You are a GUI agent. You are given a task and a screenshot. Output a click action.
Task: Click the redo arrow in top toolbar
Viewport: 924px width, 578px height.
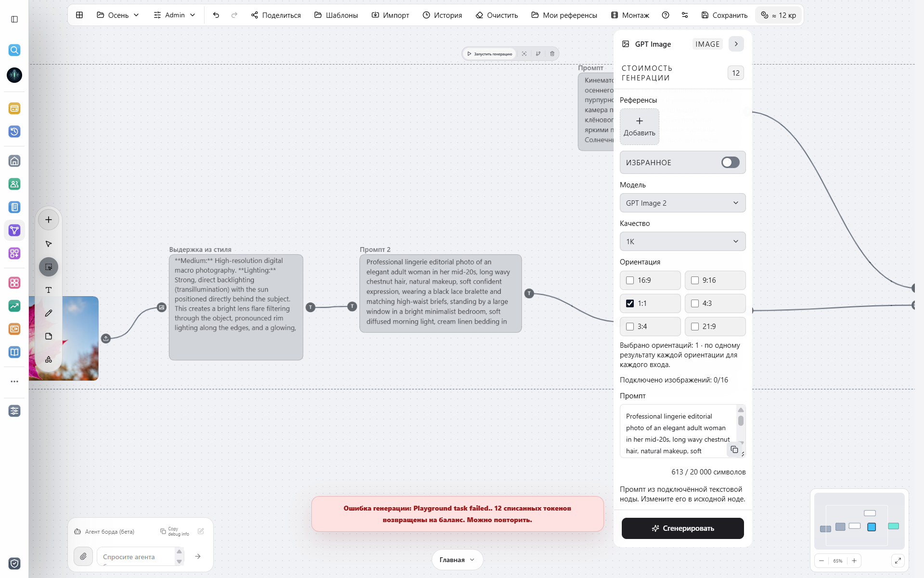click(x=234, y=15)
